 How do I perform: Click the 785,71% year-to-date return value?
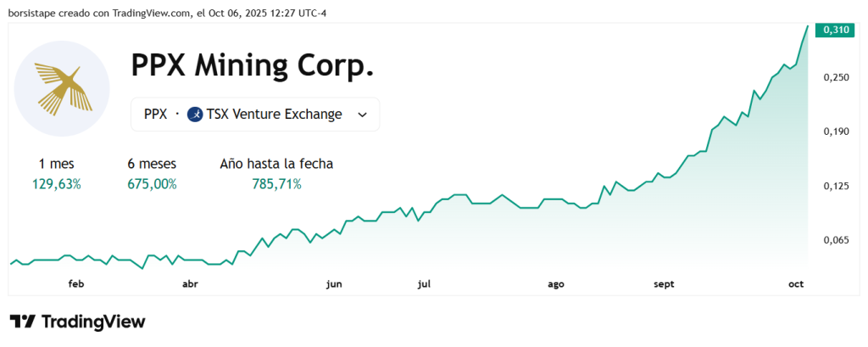(276, 184)
